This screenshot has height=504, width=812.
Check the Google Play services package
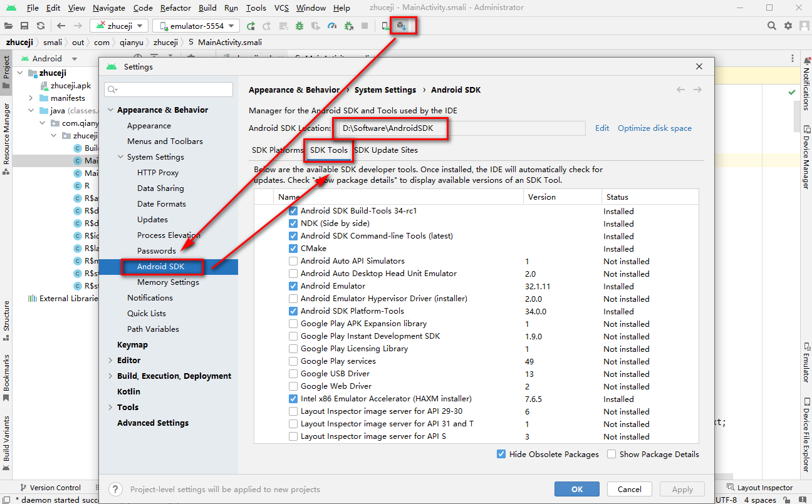(x=293, y=361)
